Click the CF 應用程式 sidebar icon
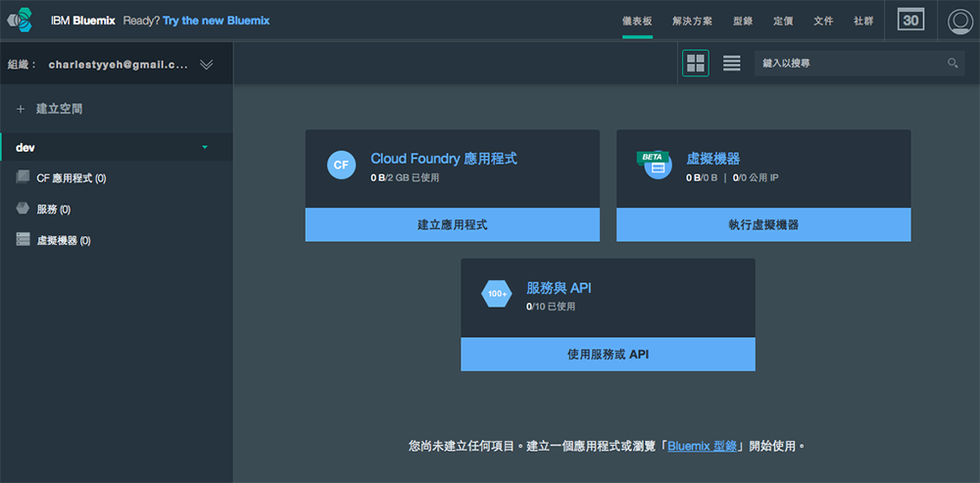The height and width of the screenshot is (483, 980). (23, 176)
